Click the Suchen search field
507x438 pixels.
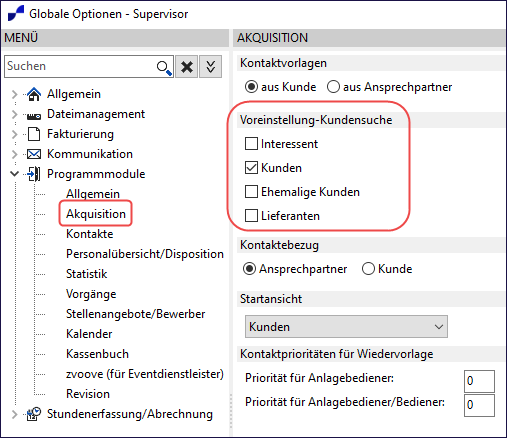80,66
